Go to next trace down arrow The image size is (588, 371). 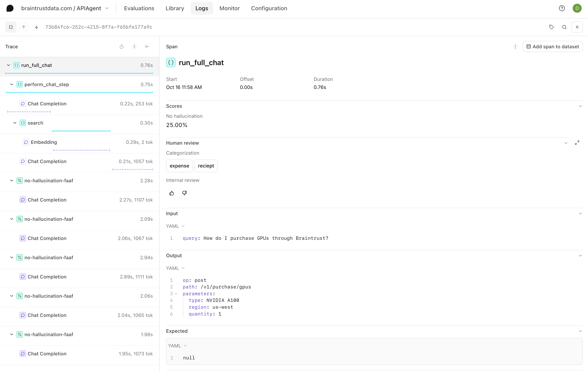pyautogui.click(x=36, y=27)
